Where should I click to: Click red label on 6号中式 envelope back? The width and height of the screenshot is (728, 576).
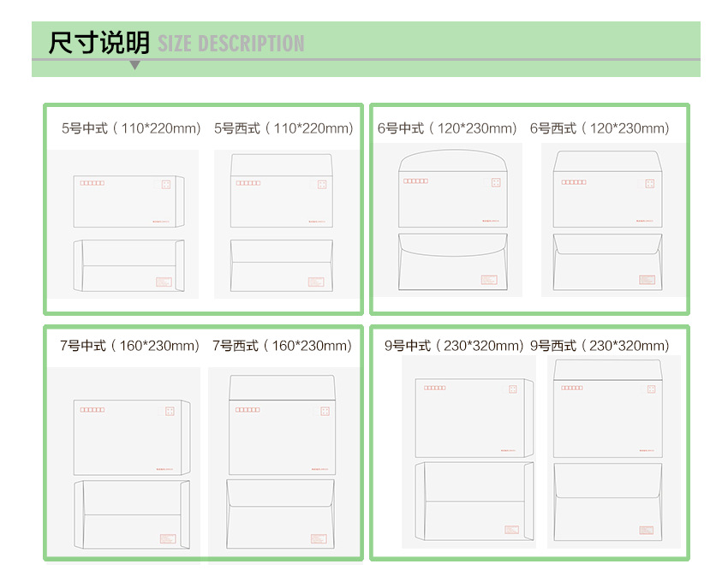pos(489,279)
